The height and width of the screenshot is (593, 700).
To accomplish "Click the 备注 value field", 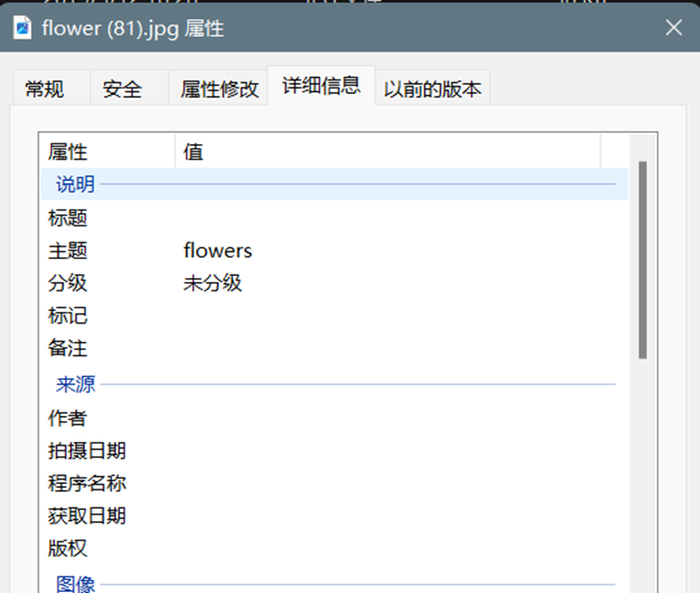I will (400, 348).
